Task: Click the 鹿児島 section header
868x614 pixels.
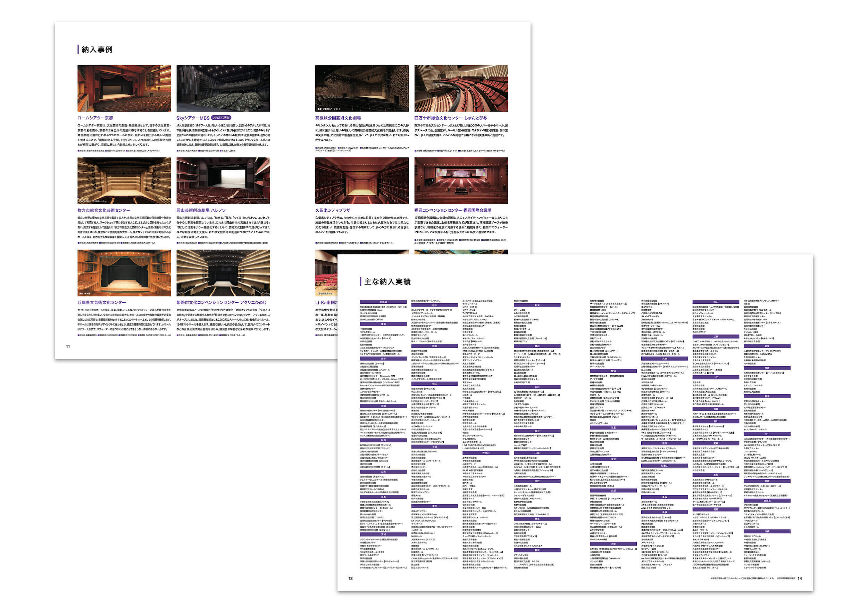Action: point(767,500)
